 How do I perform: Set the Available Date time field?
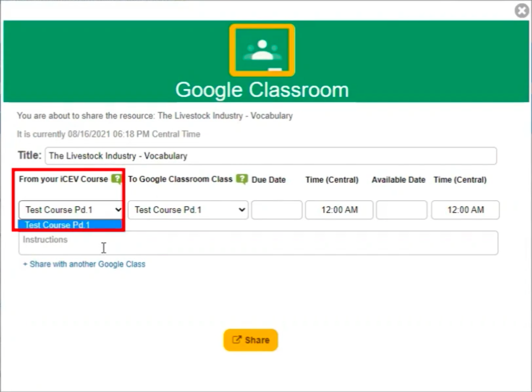465,210
